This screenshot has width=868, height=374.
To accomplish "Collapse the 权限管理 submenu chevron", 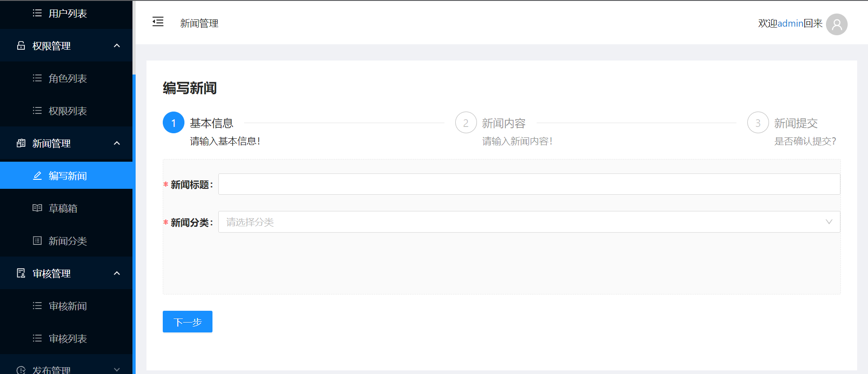I will point(117,46).
